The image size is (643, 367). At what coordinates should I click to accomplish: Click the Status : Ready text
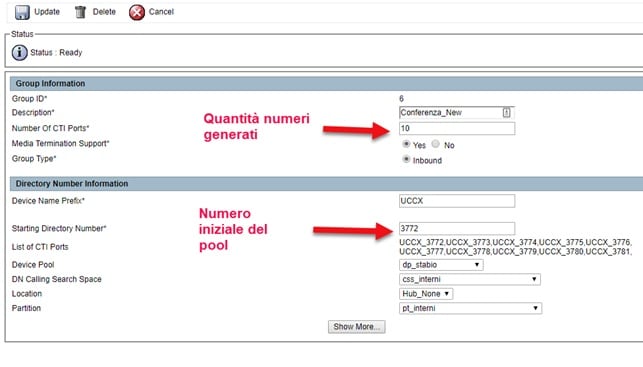click(56, 52)
